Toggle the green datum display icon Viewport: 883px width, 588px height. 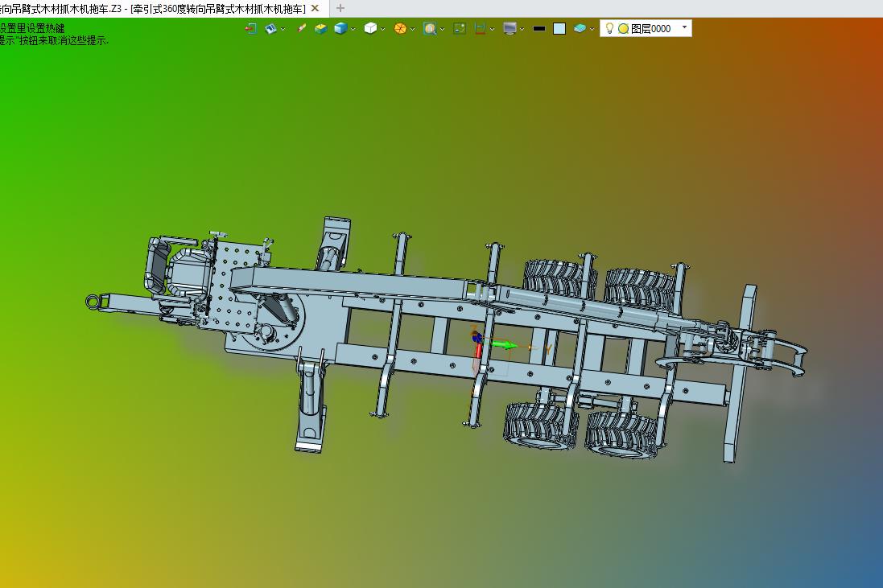coord(460,28)
